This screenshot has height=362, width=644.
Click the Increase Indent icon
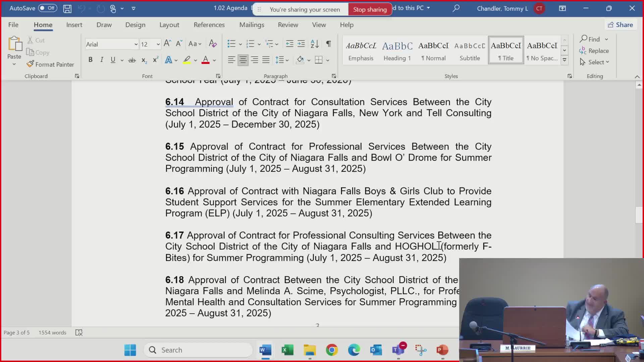pos(301,44)
